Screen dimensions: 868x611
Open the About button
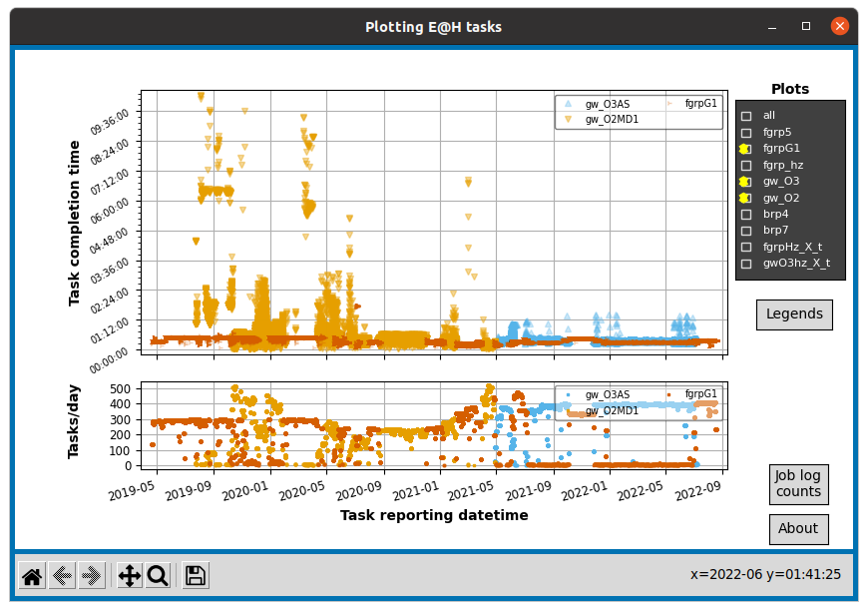798,529
